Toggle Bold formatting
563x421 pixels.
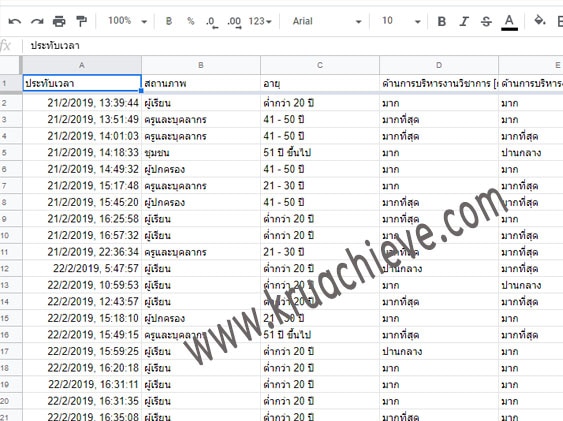point(442,22)
